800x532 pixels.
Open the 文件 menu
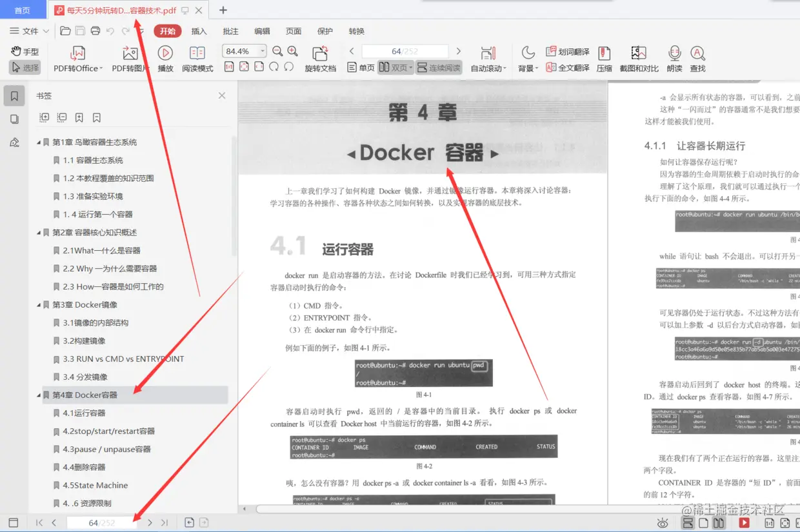click(29, 31)
